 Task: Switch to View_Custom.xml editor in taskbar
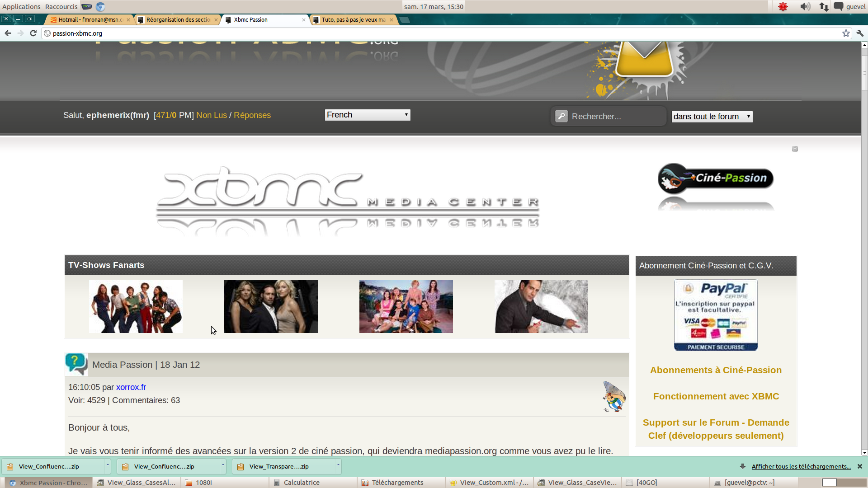489,483
